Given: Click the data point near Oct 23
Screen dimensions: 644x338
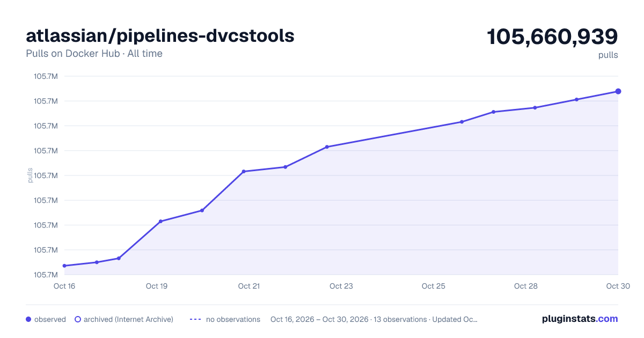Looking at the screenshot, I should tap(327, 147).
